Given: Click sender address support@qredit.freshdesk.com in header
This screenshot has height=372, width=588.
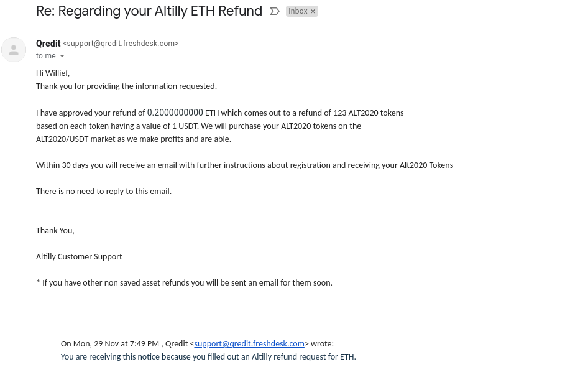Looking at the screenshot, I should pos(121,44).
